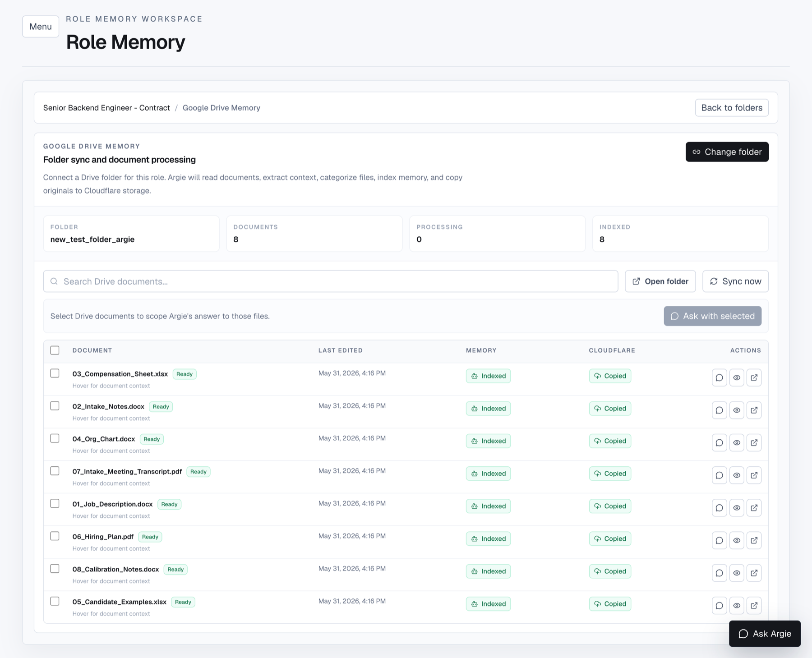Select 07_Intake_Meeting_Transcript.pdf checkbox
Image resolution: width=812 pixels, height=658 pixels.
tap(55, 471)
